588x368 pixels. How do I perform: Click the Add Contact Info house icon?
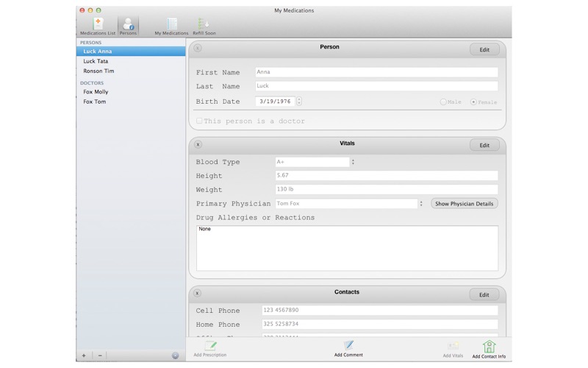[x=489, y=346]
